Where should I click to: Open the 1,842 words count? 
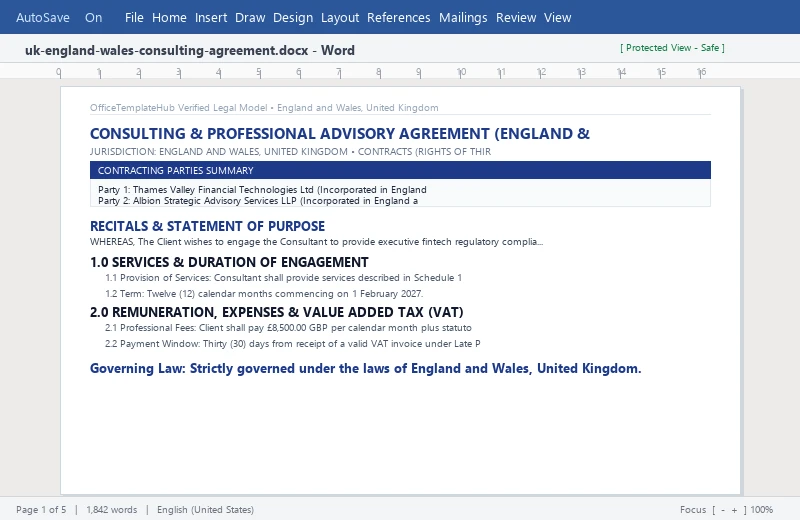[112, 509]
